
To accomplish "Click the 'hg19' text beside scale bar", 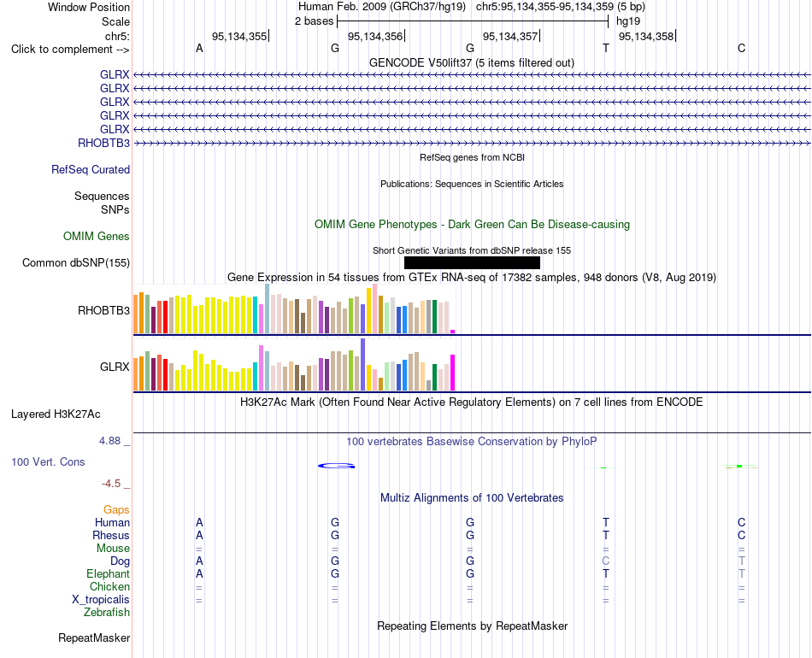I will click(x=628, y=21).
